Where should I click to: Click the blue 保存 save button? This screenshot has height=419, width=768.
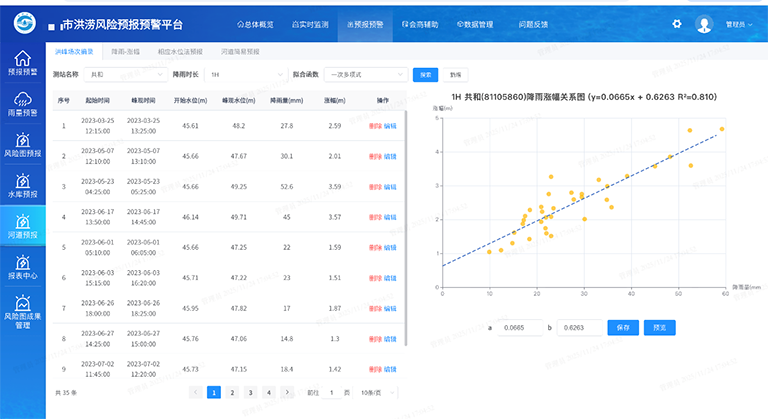(x=623, y=327)
